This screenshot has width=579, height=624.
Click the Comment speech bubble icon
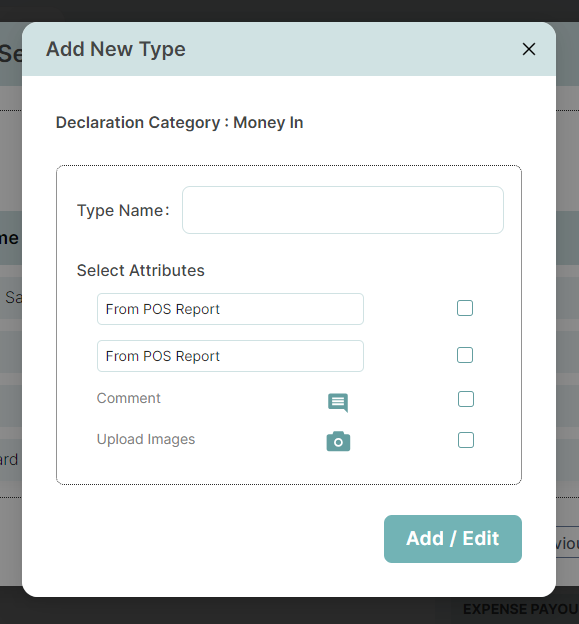(338, 403)
